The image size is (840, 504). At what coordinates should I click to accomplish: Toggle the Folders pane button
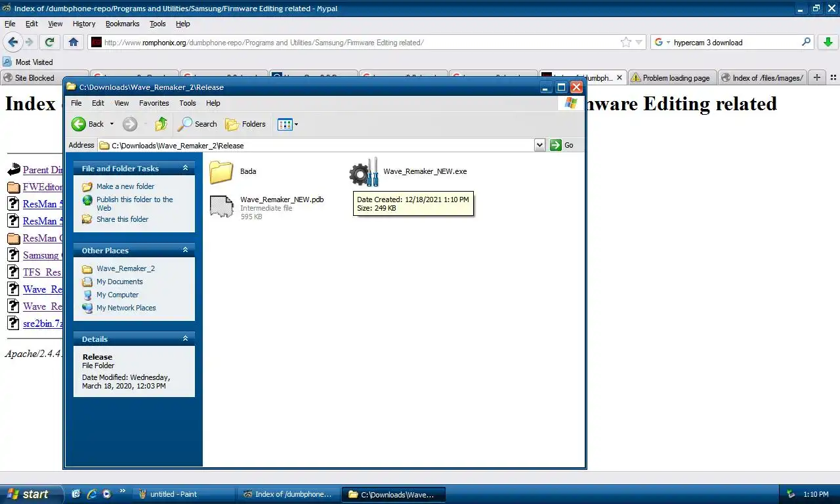pyautogui.click(x=245, y=124)
